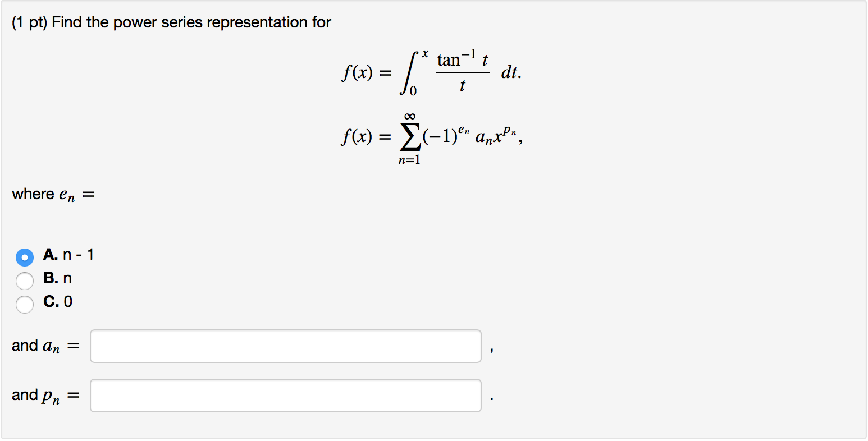Click the filled radio button next to A

pos(24,257)
